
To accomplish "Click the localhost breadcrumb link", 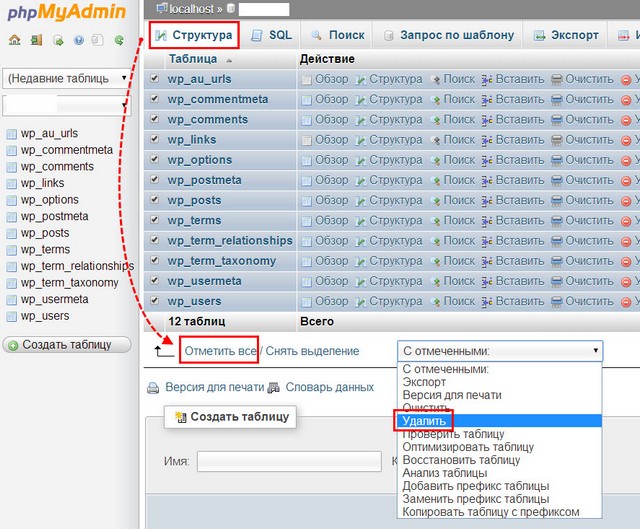I will [191, 9].
